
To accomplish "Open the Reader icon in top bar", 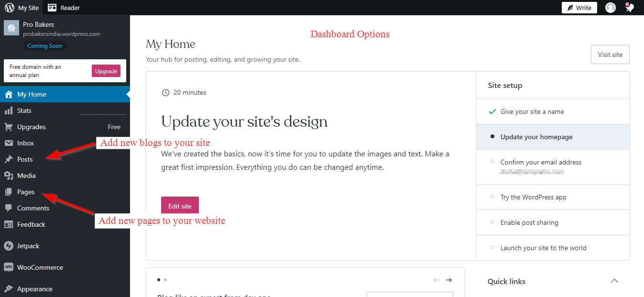I will tap(52, 8).
